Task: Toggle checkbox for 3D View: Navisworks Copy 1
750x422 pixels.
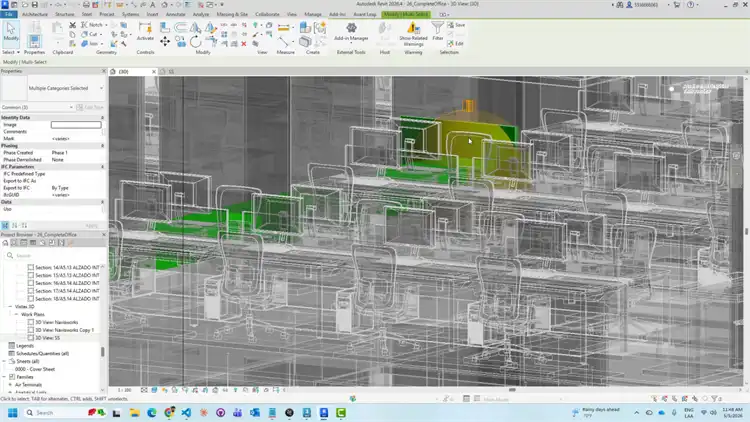Action: 31,330
